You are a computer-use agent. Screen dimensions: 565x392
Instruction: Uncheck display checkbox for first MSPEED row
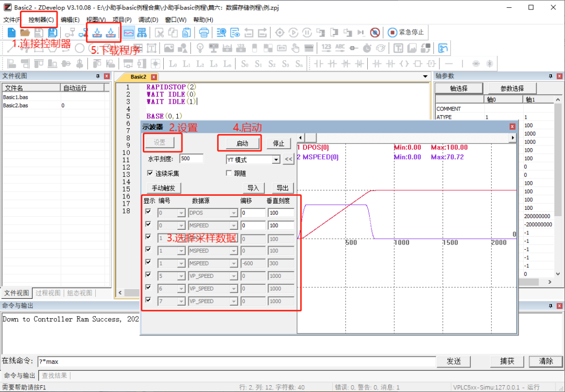[148, 225]
